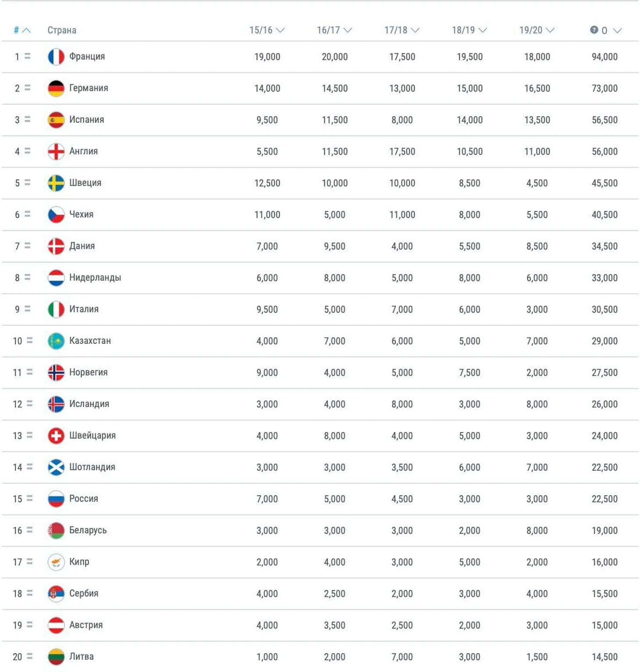Viewport: 640px width, 672px height.
Task: Click the Serbia flag icon
Action: [x=56, y=593]
